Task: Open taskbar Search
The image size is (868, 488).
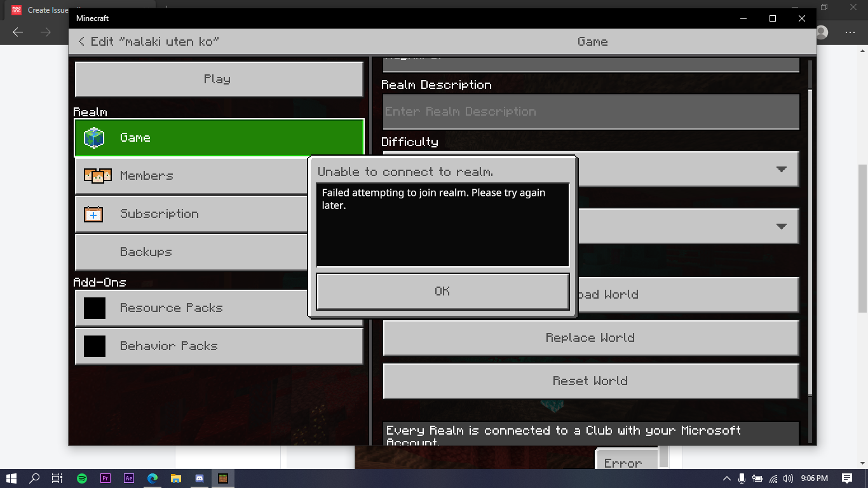Action: pos(34,478)
